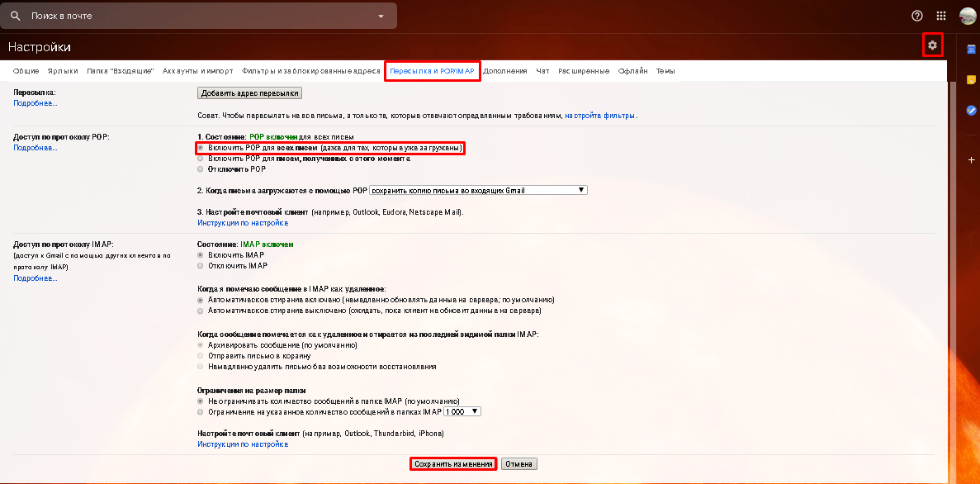This screenshot has width=980, height=484.
Task: Click the 'Настройки' page heading
Action: pyautogui.click(x=39, y=47)
